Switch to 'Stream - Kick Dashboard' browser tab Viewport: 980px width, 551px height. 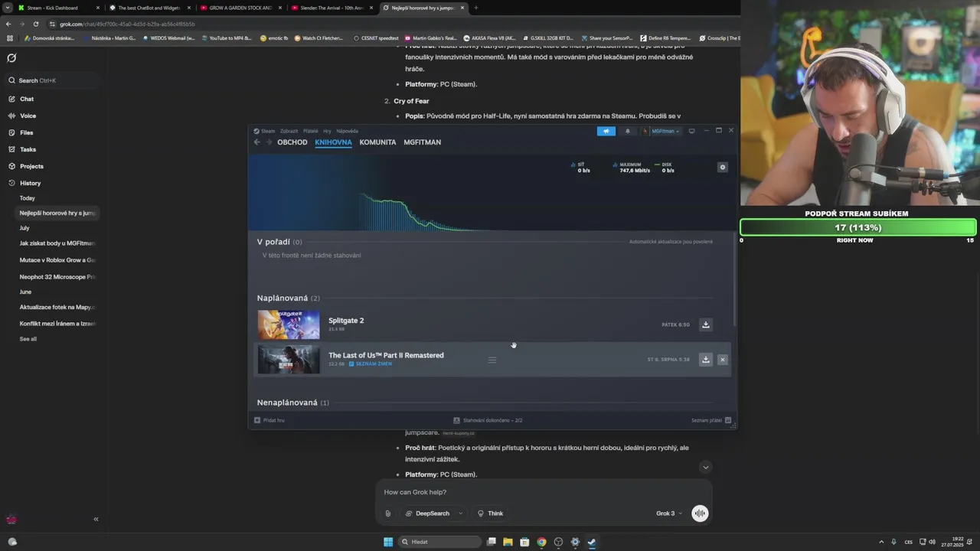click(x=59, y=8)
